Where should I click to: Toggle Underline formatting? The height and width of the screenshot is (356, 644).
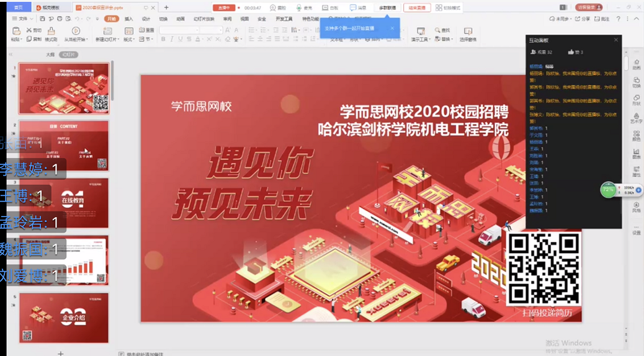point(180,40)
